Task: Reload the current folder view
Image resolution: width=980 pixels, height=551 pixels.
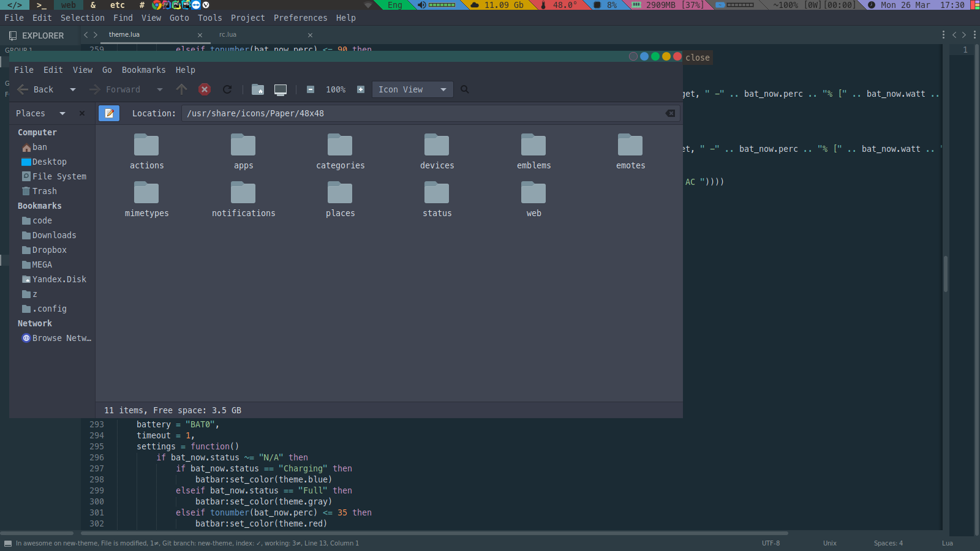Action: (x=227, y=89)
